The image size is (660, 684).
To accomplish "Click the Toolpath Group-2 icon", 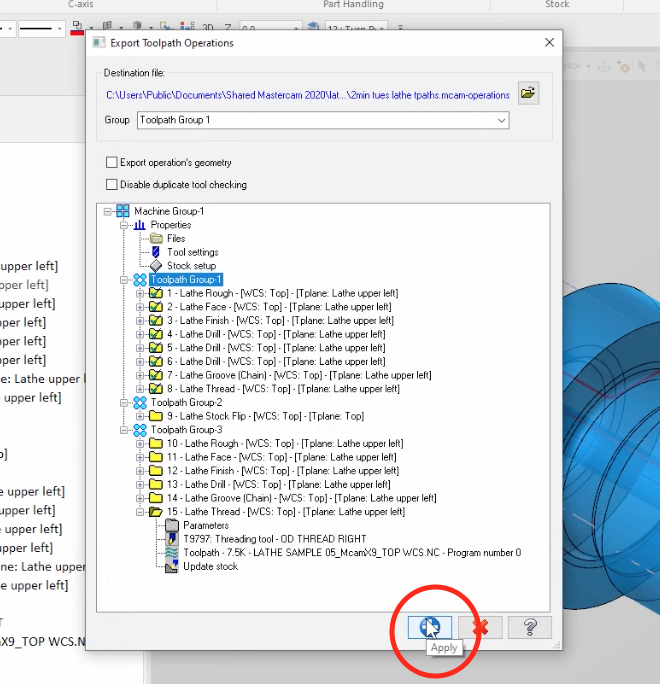I will pos(140,403).
